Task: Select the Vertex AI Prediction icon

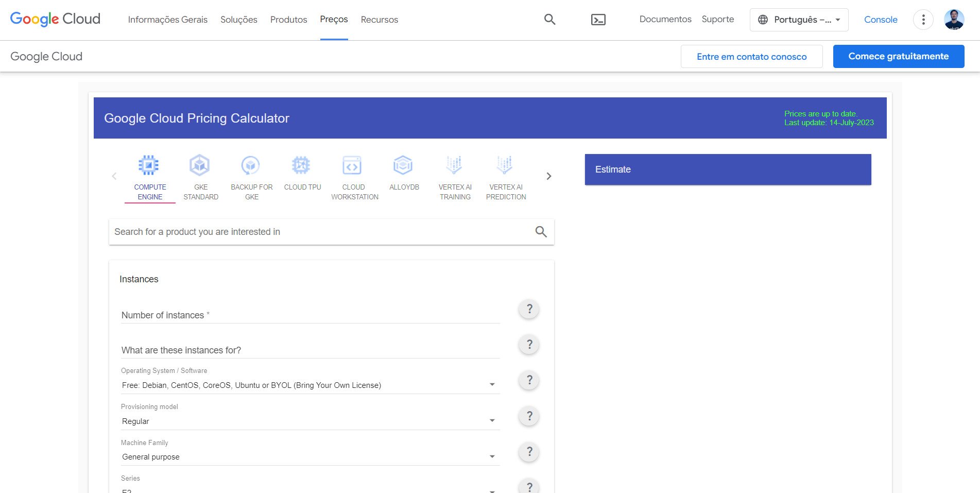Action: point(505,165)
